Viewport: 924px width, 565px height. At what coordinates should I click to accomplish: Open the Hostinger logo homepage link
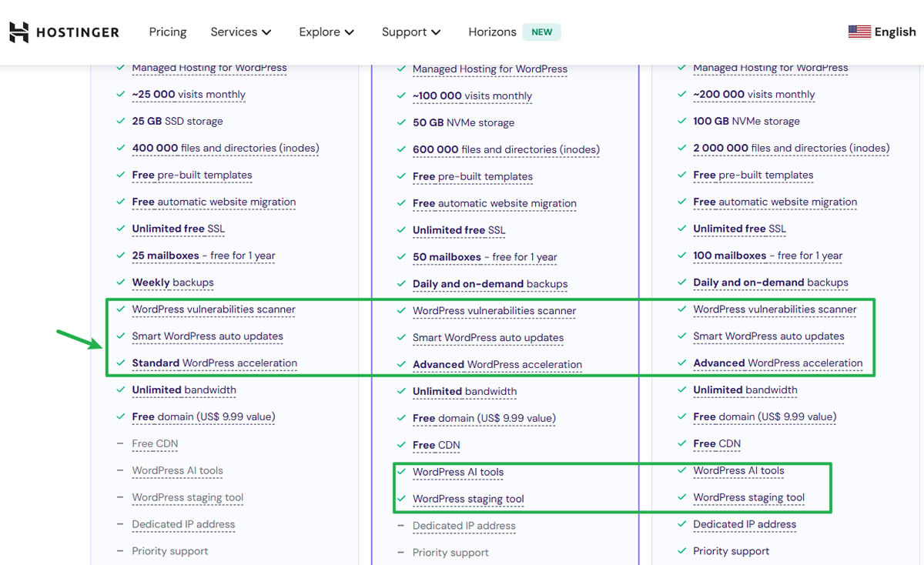click(x=64, y=32)
